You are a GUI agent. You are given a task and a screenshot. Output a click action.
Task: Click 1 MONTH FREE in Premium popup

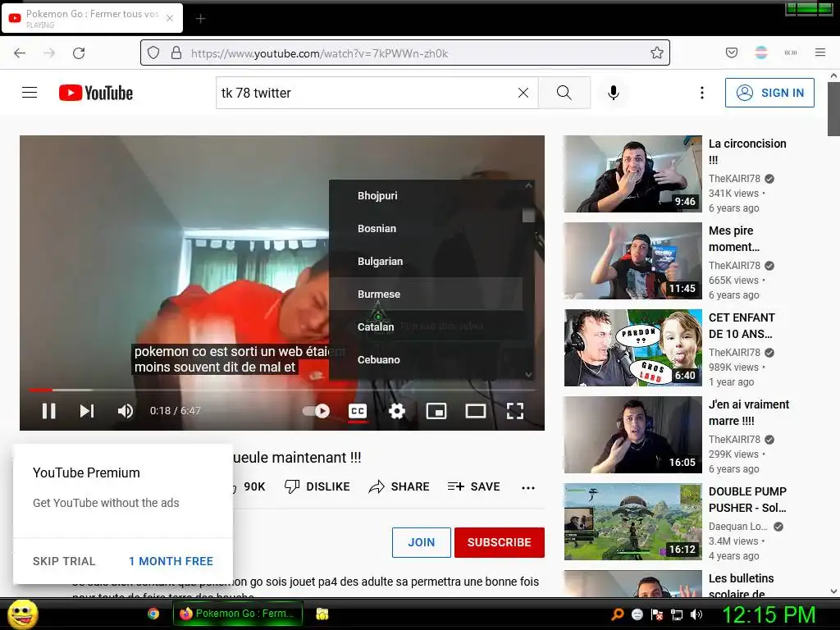[171, 561]
